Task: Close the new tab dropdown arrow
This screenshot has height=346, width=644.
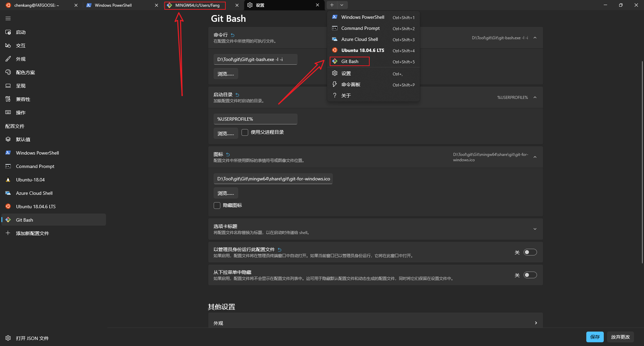Action: (342, 5)
